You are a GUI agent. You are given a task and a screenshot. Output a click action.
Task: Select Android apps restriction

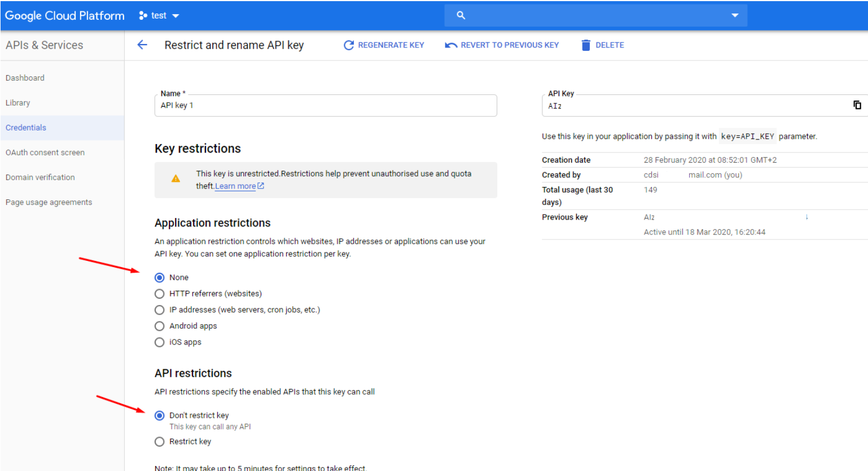point(160,326)
